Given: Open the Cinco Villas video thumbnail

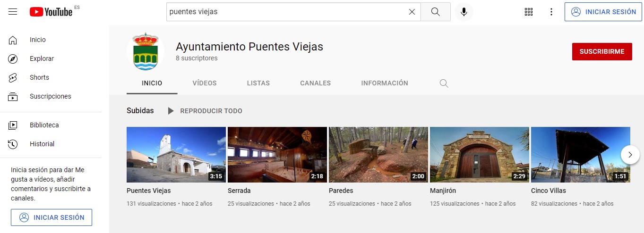Looking at the screenshot, I should pos(581,155).
